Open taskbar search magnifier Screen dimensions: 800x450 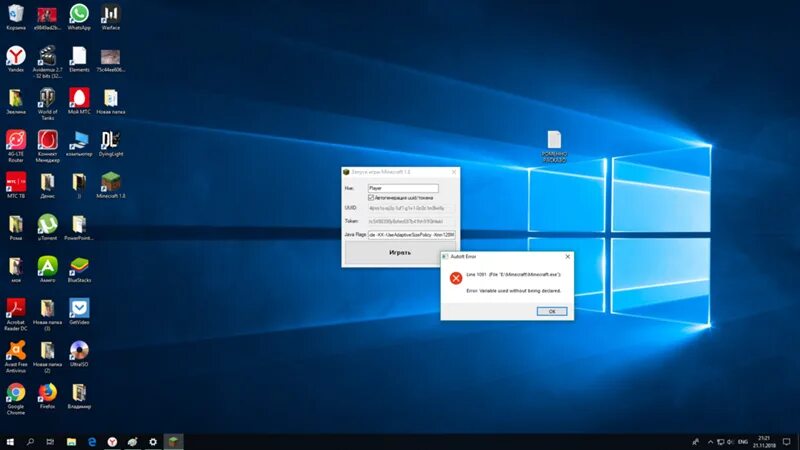pyautogui.click(x=30, y=442)
